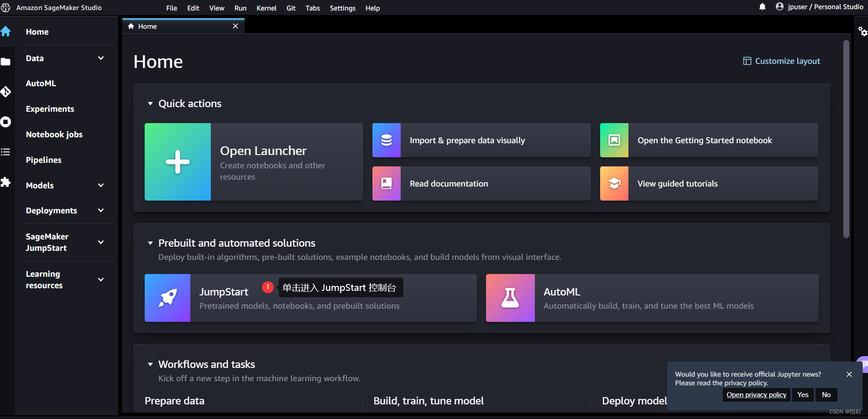
Task: Open the File Browser folder icon
Action: [5, 62]
